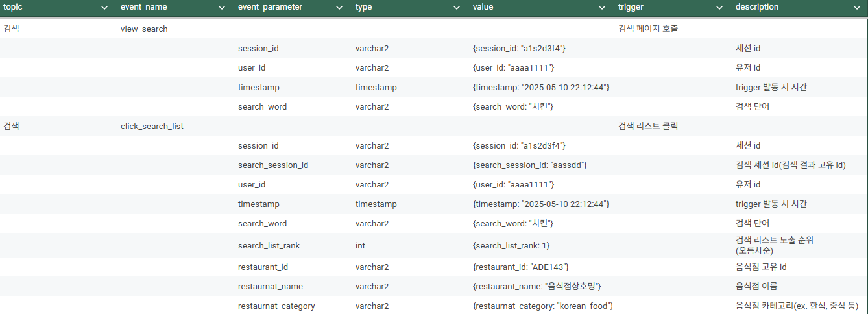Select the restaurant_id parameter cell
The image size is (868, 314).
coord(263,267)
